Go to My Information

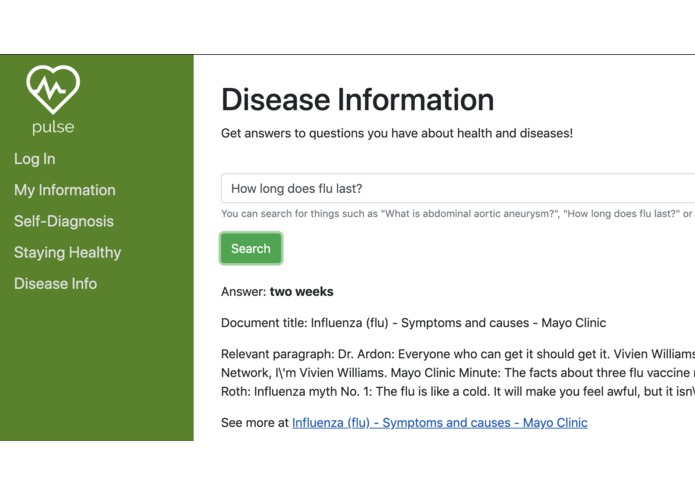tap(65, 190)
